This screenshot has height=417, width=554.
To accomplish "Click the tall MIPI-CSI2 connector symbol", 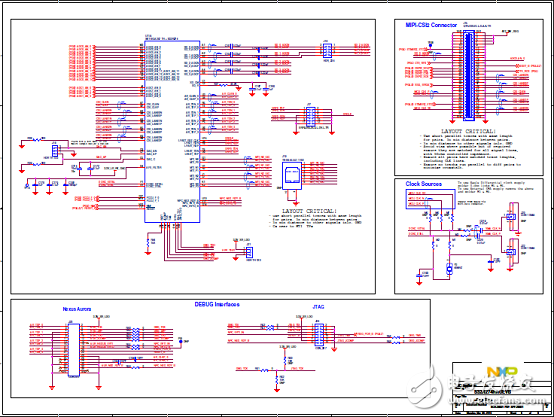I will tap(468, 75).
